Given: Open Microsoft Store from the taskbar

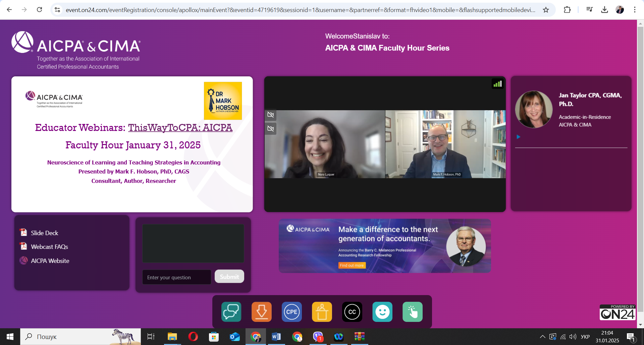Looking at the screenshot, I should click(214, 337).
